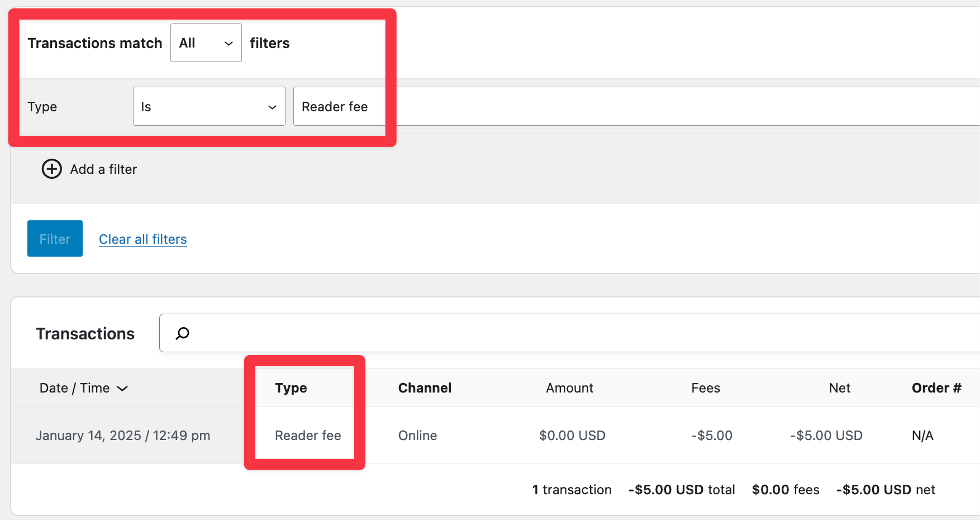
Task: Click the search magnifier icon in Transactions
Action: coord(182,333)
